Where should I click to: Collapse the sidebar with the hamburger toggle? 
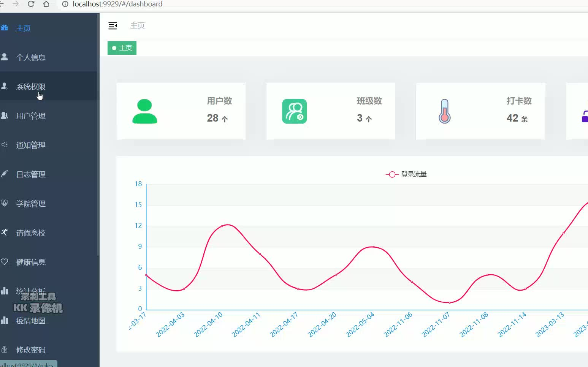pos(113,26)
